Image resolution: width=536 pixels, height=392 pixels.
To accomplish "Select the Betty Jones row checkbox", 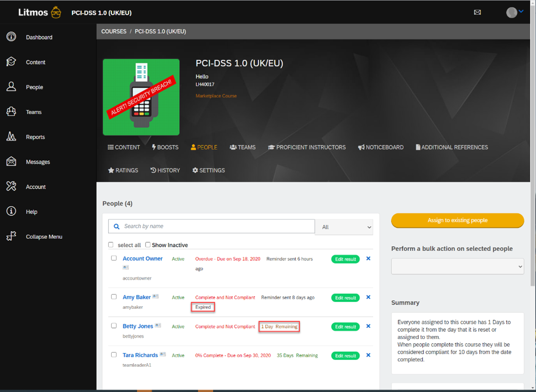I will pyautogui.click(x=114, y=326).
